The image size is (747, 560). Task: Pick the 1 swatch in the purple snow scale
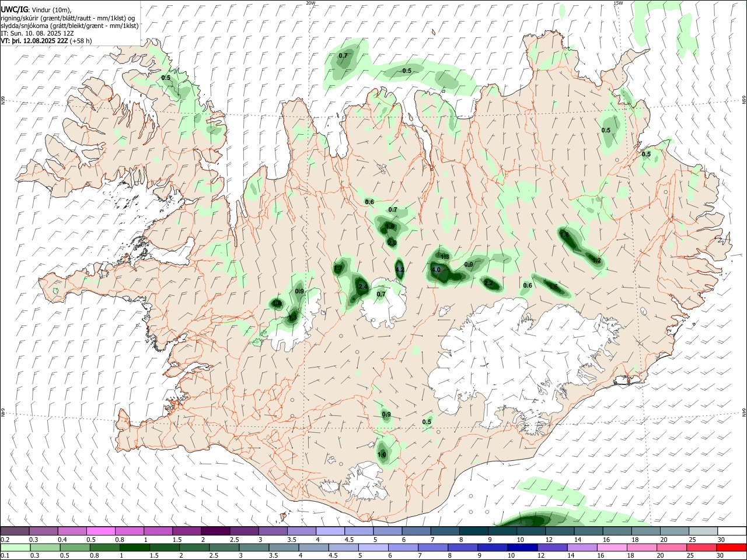158,531
